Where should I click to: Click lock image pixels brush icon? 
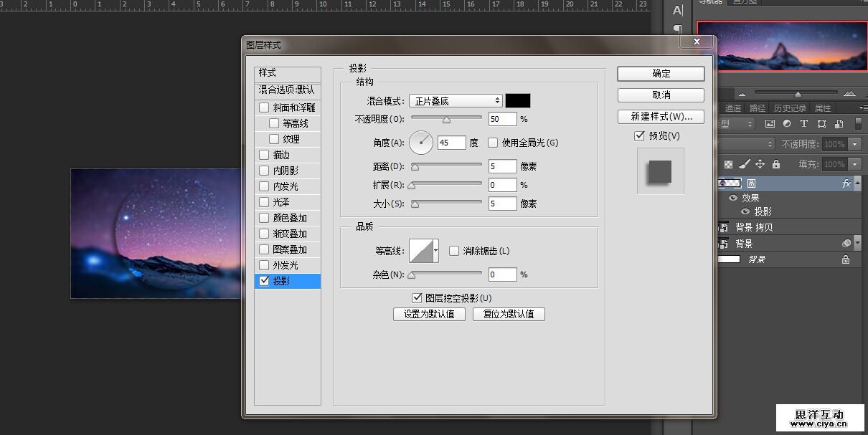point(745,164)
